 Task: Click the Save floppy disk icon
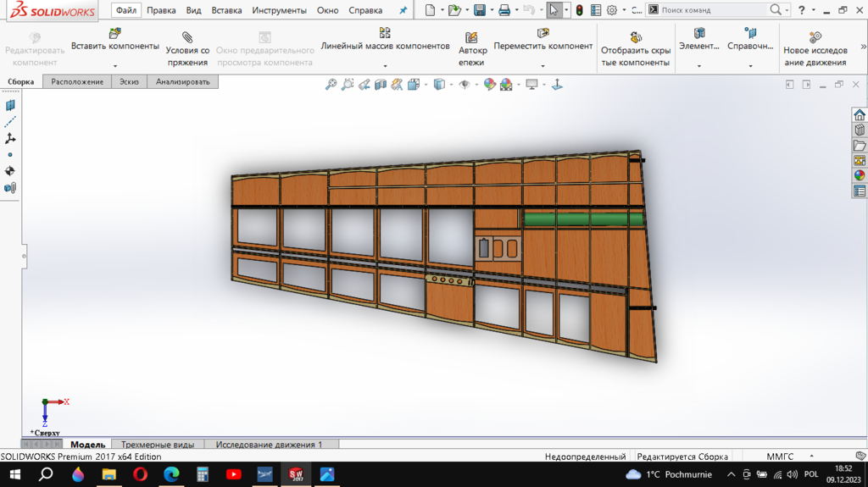tap(479, 10)
